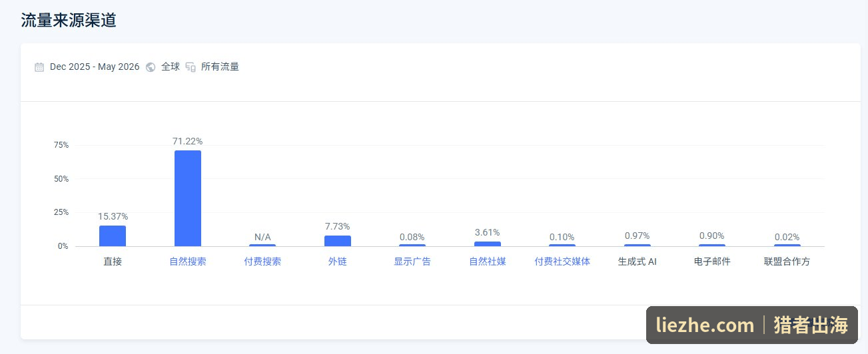Click the 电子邮件 axis label
This screenshot has height=354, width=868.
coord(712,262)
